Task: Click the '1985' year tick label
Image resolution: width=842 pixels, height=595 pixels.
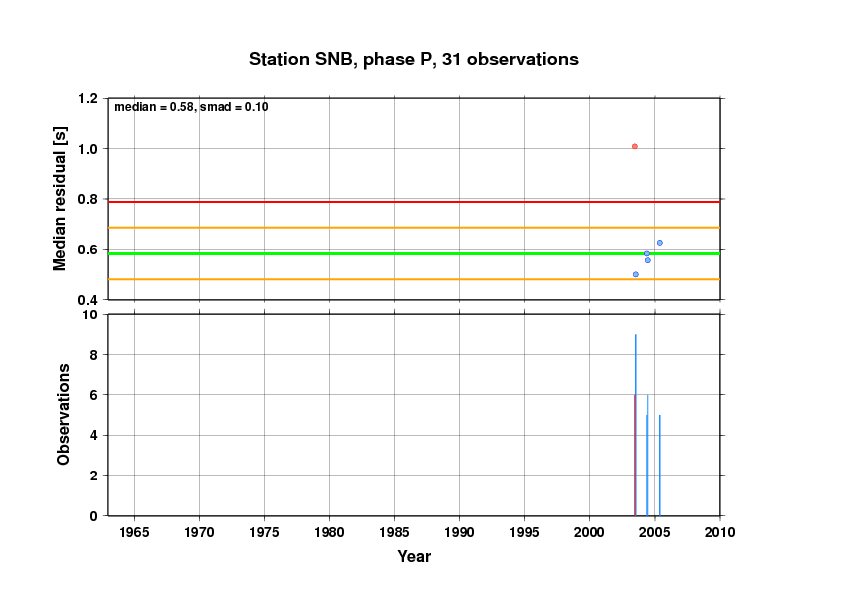Action: (394, 532)
